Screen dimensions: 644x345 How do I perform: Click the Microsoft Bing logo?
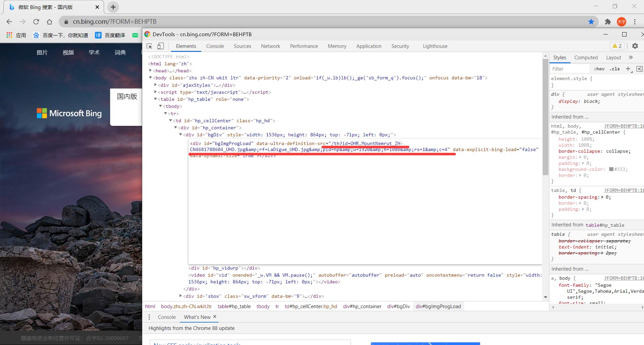(x=69, y=114)
